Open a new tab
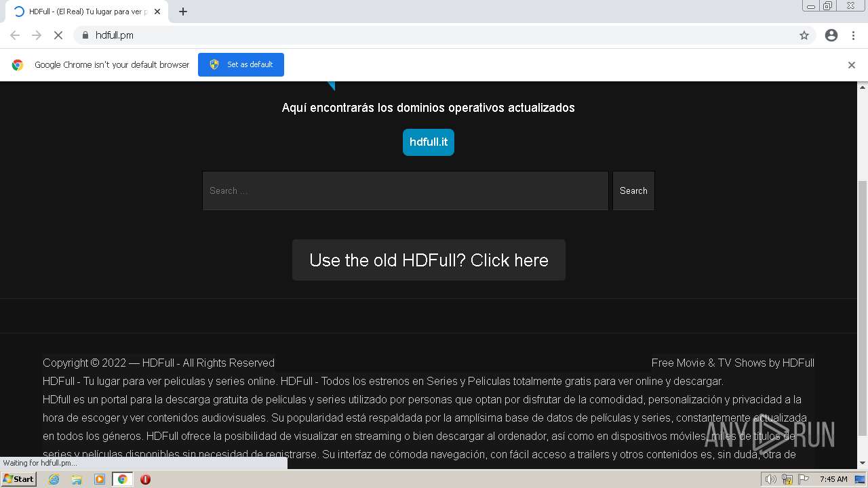The height and width of the screenshot is (488, 868). [x=183, y=12]
